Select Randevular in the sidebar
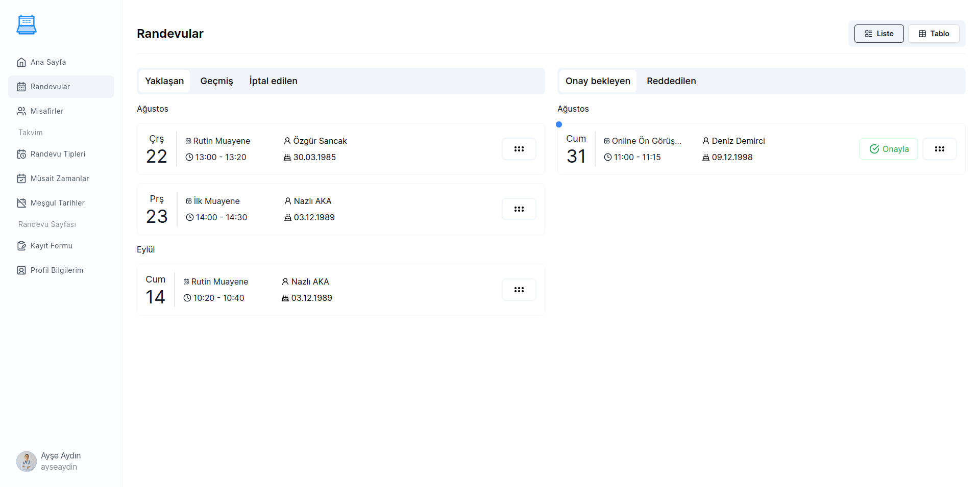The width and height of the screenshot is (980, 487). (x=50, y=87)
